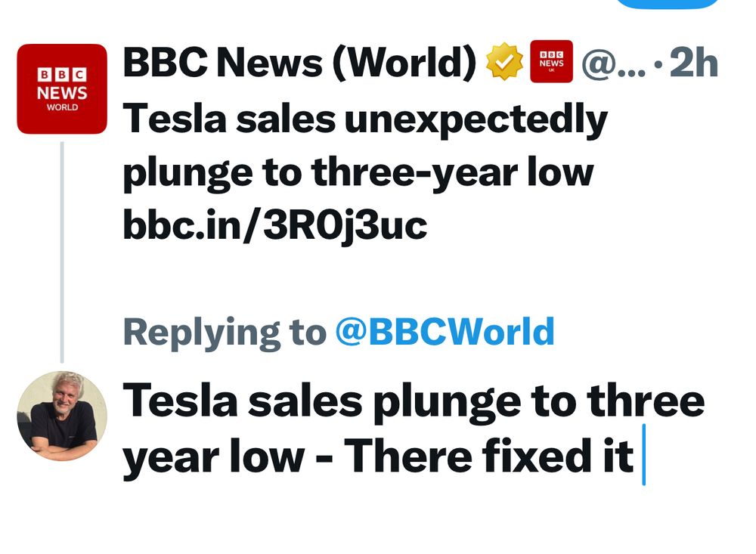Click the BBC News (World) display name
The height and width of the screenshot is (554, 756).
(299, 63)
